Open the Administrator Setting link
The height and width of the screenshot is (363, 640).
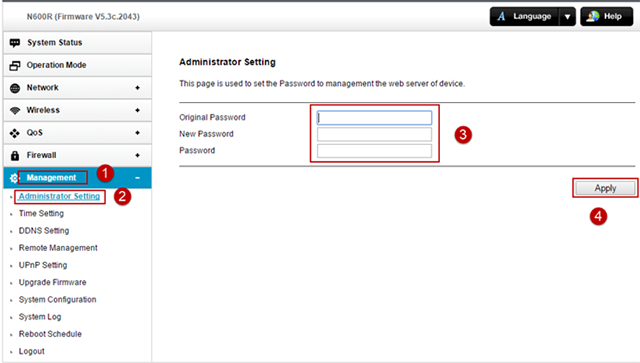[x=59, y=196]
